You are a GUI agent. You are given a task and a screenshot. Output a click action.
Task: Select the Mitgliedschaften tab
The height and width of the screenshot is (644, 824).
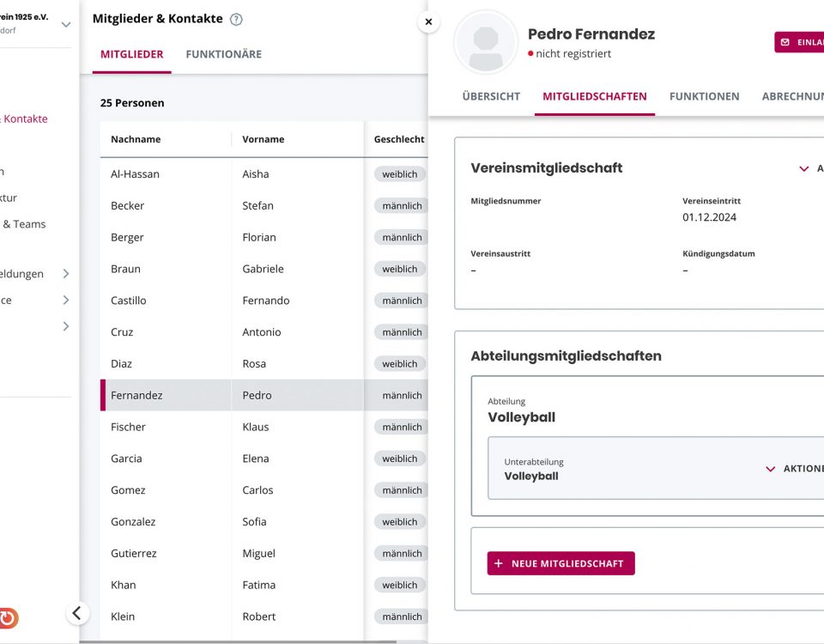coord(595,96)
